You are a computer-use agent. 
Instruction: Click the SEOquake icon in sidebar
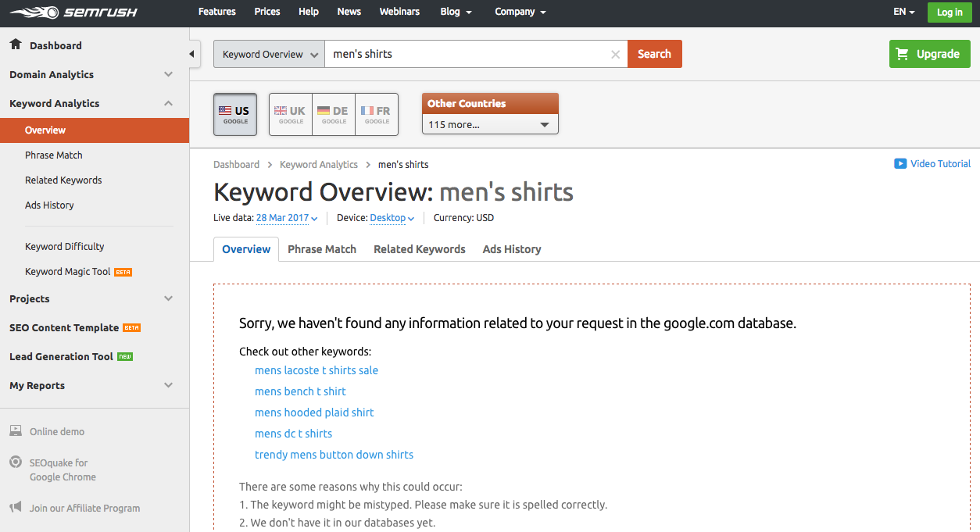point(16,462)
